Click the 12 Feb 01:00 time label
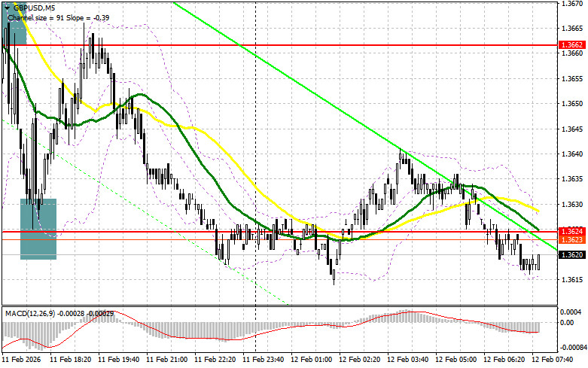The width and height of the screenshot is (588, 368). tap(311, 360)
